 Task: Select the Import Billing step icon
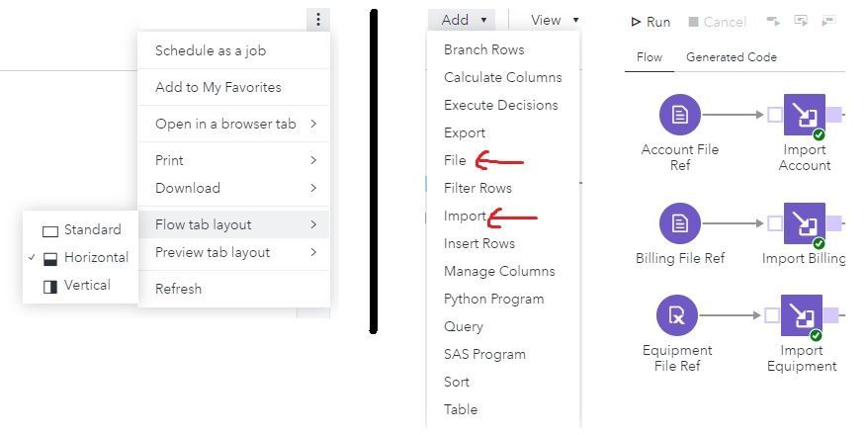(x=804, y=223)
